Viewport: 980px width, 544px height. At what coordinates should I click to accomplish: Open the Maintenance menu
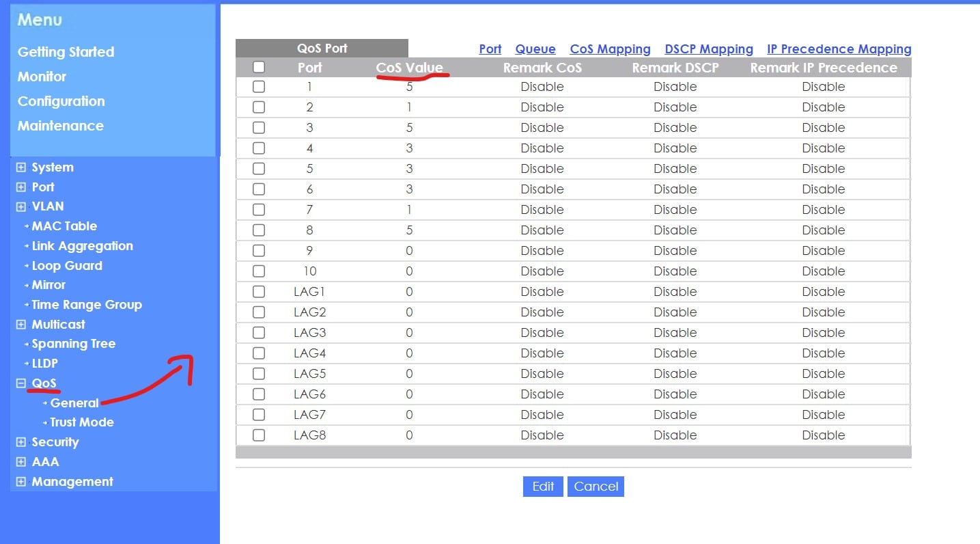[61, 126]
